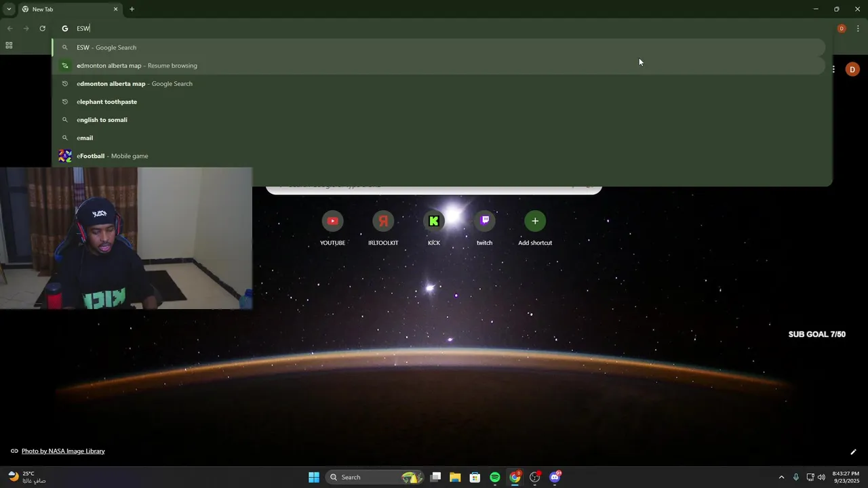The height and width of the screenshot is (488, 868).
Task: Select the email suggestion
Action: coord(439,138)
